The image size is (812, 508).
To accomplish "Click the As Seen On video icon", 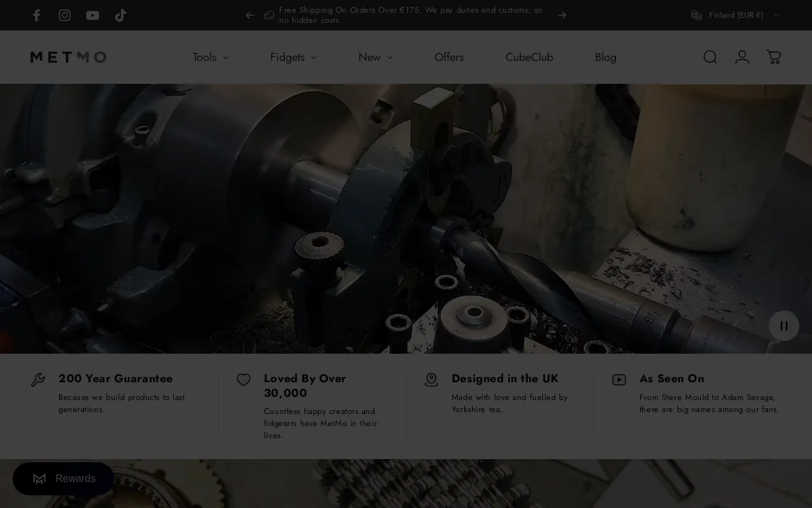I will 619,380.
